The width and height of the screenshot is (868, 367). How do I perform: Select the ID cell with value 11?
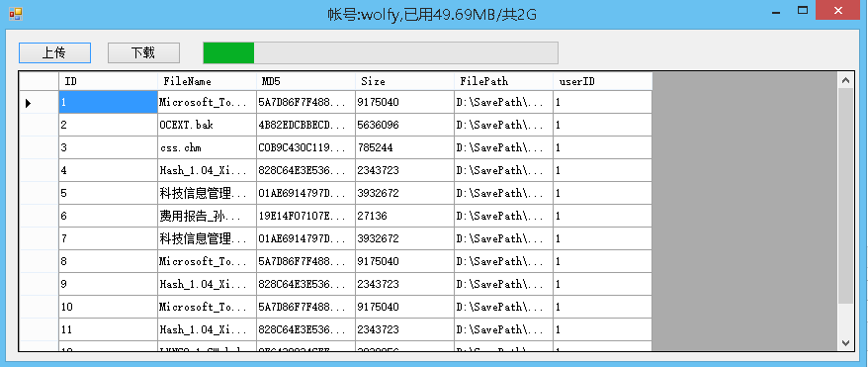point(108,329)
